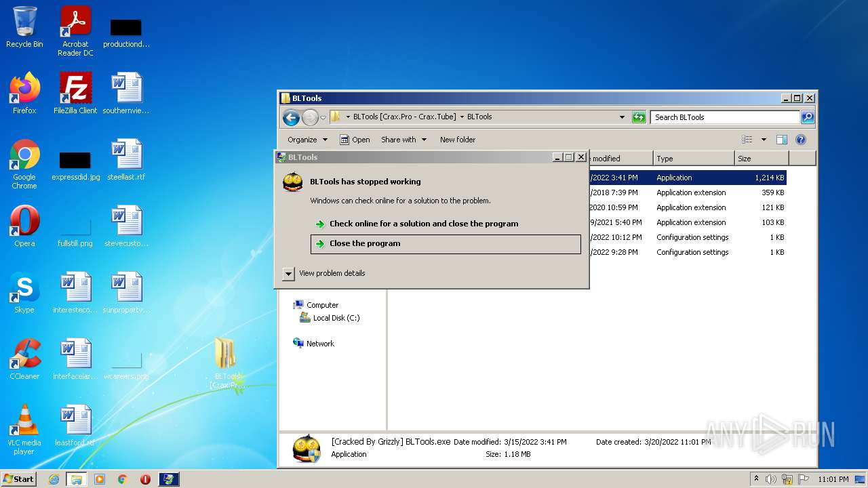Select fullstill.png desktop file
The image size is (868, 488).
click(75, 230)
